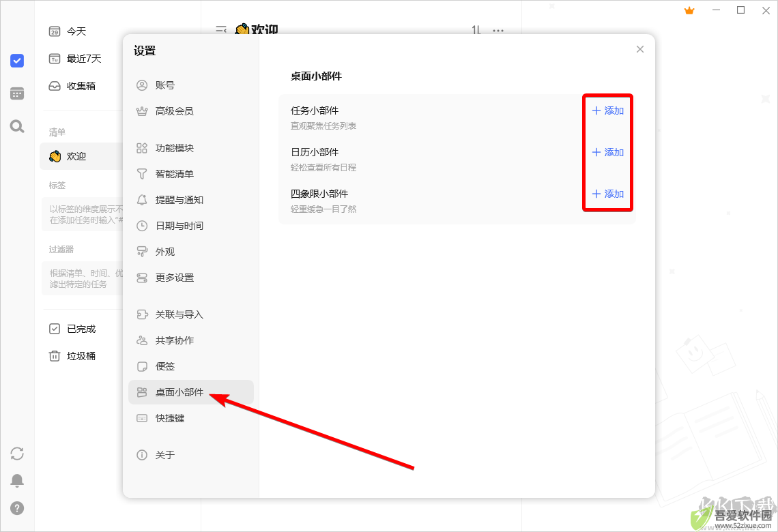
Task: Add the 任务小部件 widget
Action: [x=608, y=110]
